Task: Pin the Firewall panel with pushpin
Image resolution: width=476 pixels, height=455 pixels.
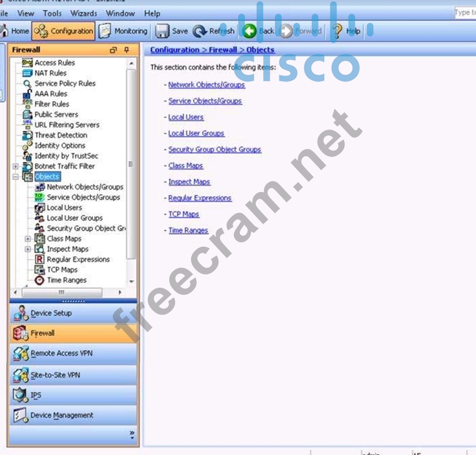Action: coord(126,50)
